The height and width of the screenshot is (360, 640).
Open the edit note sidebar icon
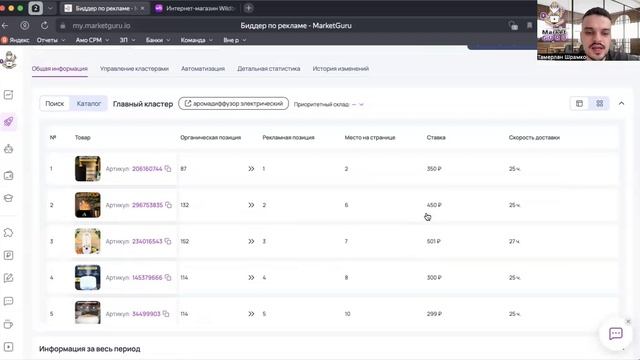(x=8, y=278)
